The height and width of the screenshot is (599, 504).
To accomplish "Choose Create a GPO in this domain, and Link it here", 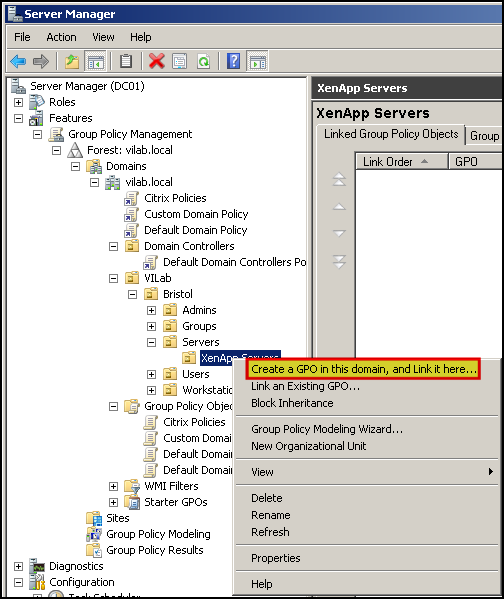I will [x=363, y=369].
